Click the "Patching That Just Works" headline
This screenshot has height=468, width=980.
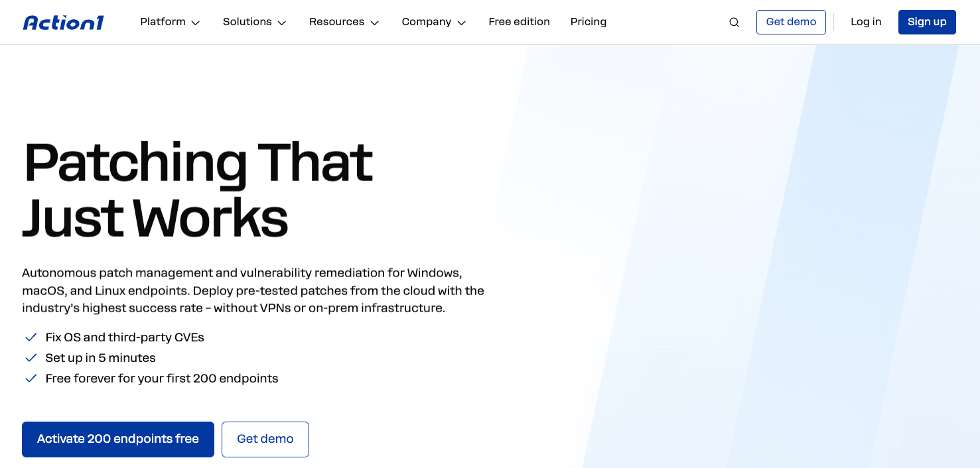(x=198, y=190)
